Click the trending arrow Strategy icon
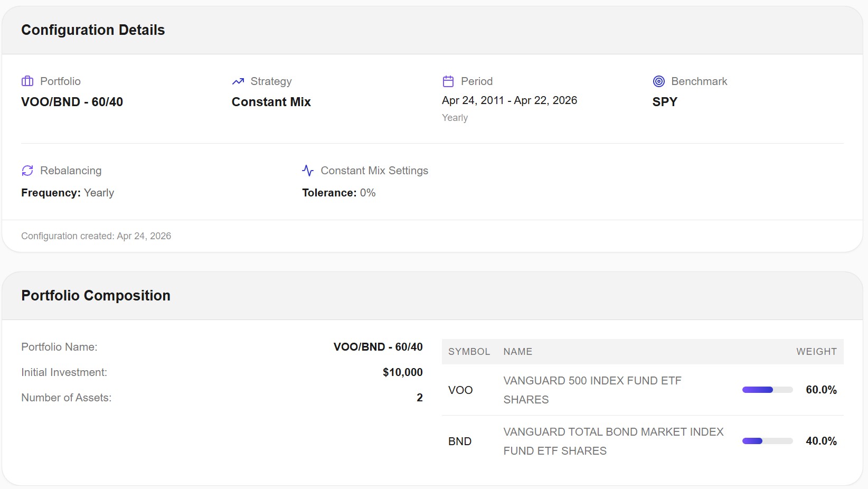 238,81
